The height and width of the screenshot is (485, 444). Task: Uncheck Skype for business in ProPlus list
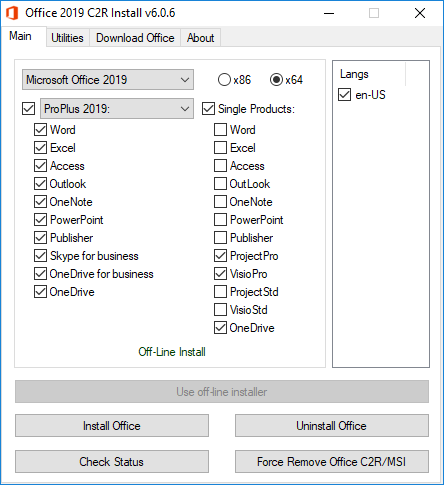tap(40, 256)
